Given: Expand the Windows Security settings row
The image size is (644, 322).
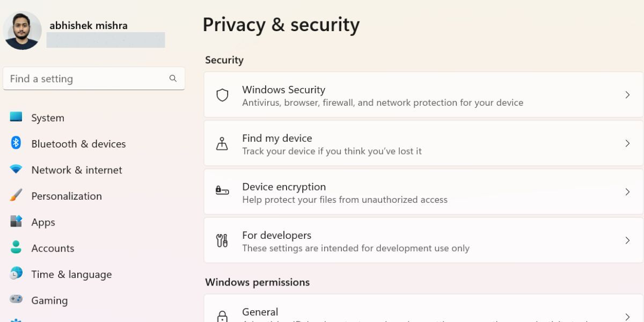Looking at the screenshot, I should click(x=627, y=95).
